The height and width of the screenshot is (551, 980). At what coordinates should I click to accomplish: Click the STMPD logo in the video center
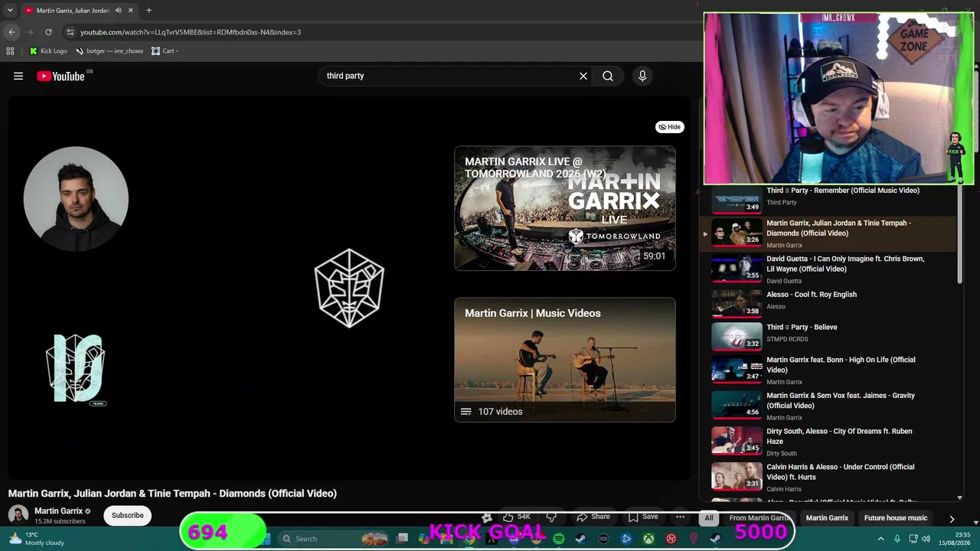click(349, 288)
